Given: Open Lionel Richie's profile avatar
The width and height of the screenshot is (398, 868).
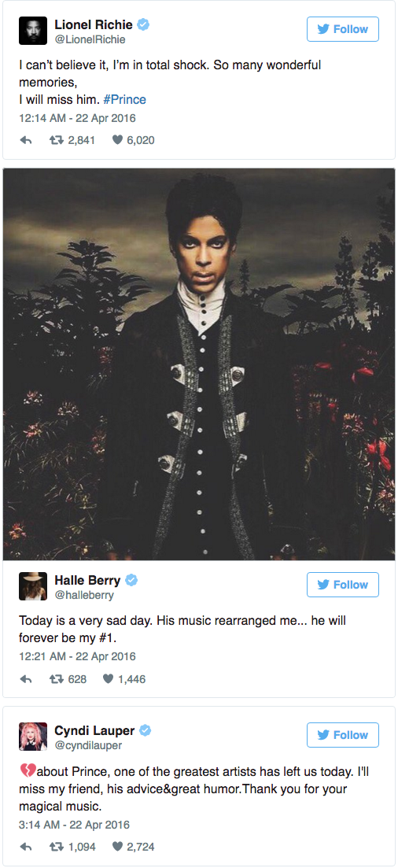Looking at the screenshot, I should pos(33,31).
